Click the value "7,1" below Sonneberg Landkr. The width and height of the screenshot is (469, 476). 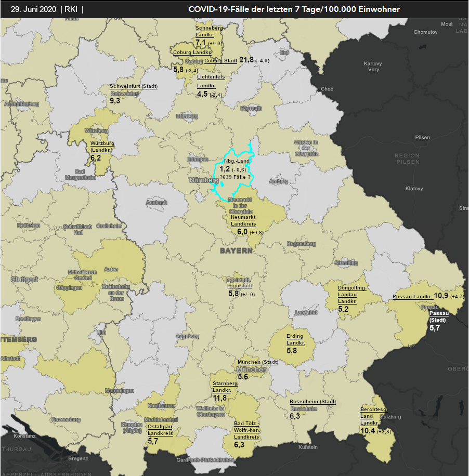pyautogui.click(x=201, y=43)
